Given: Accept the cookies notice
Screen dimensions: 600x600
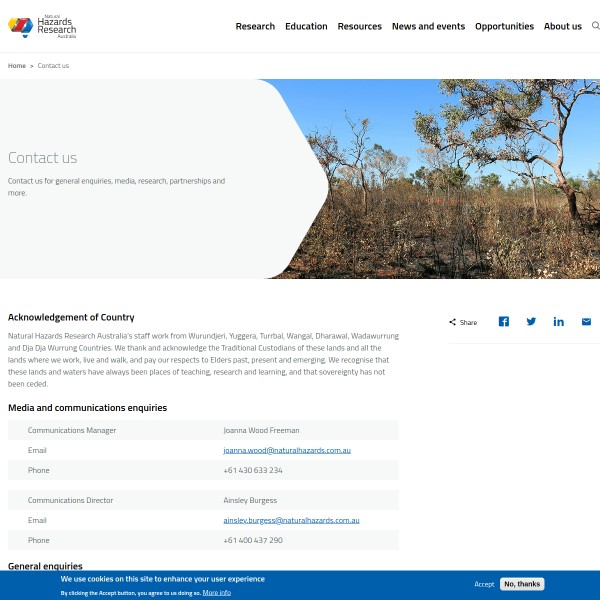Looking at the screenshot, I should (484, 584).
